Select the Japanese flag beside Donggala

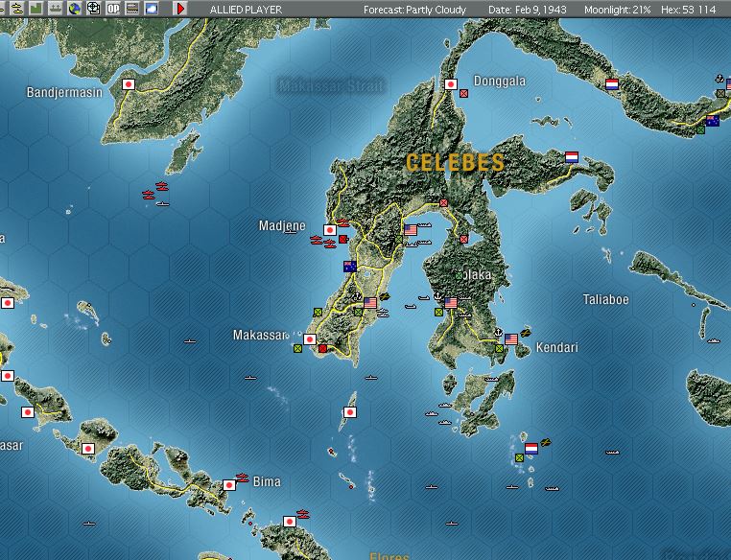coord(450,84)
